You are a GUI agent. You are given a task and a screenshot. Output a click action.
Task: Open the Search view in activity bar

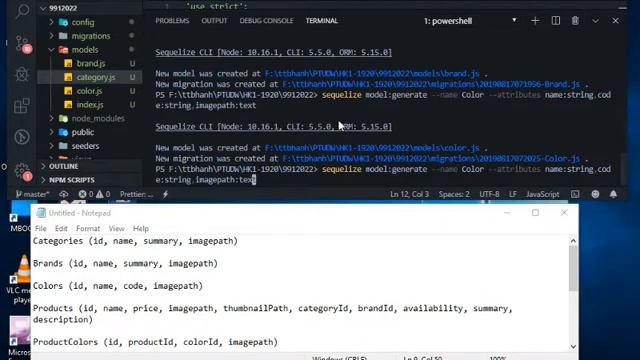22,11
